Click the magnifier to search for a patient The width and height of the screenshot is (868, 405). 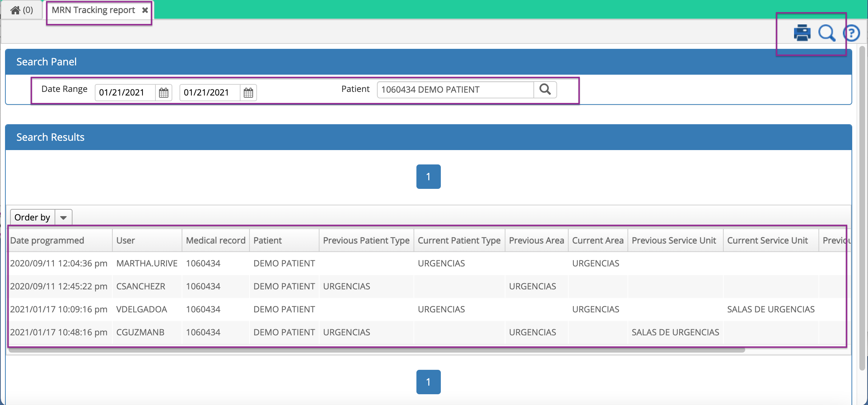click(x=545, y=89)
